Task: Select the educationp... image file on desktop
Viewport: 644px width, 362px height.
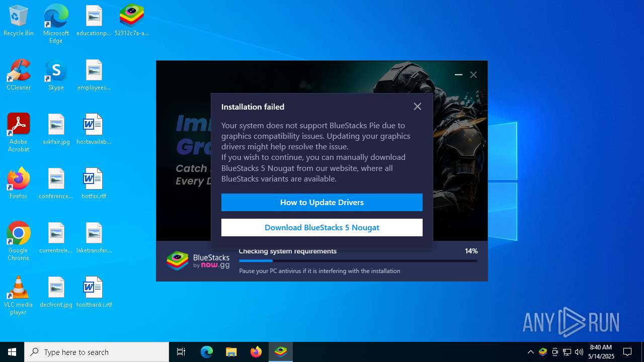Action: tap(94, 21)
